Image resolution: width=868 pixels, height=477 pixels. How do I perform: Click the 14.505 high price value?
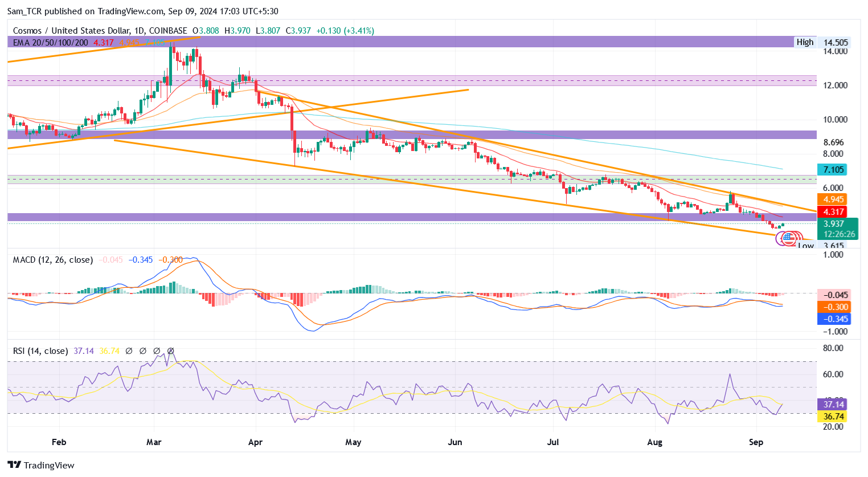[x=836, y=42]
